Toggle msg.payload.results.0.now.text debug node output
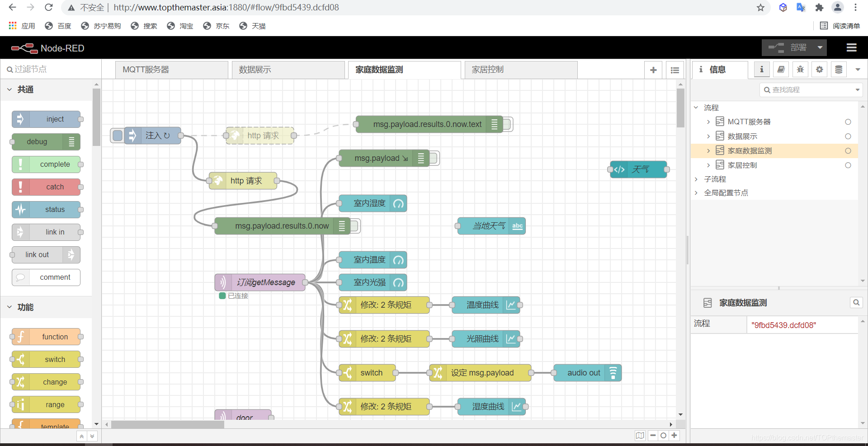This screenshot has width=868, height=446. 507,124
